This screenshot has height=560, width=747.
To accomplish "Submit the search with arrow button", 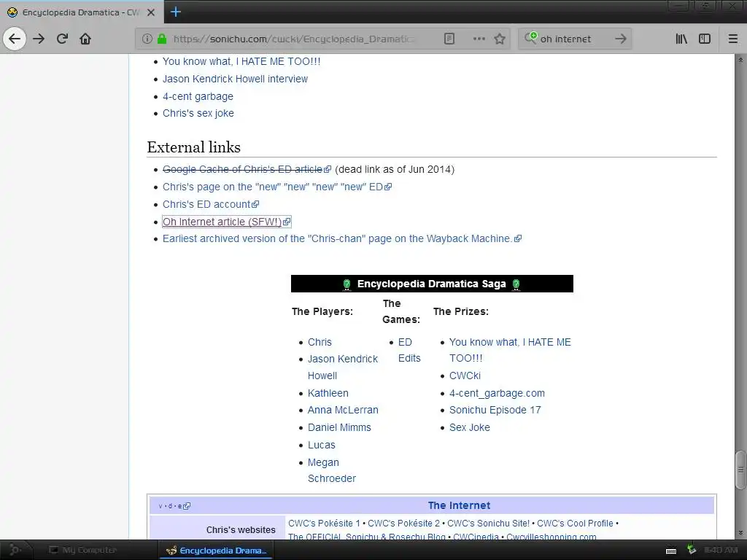I will coord(620,39).
